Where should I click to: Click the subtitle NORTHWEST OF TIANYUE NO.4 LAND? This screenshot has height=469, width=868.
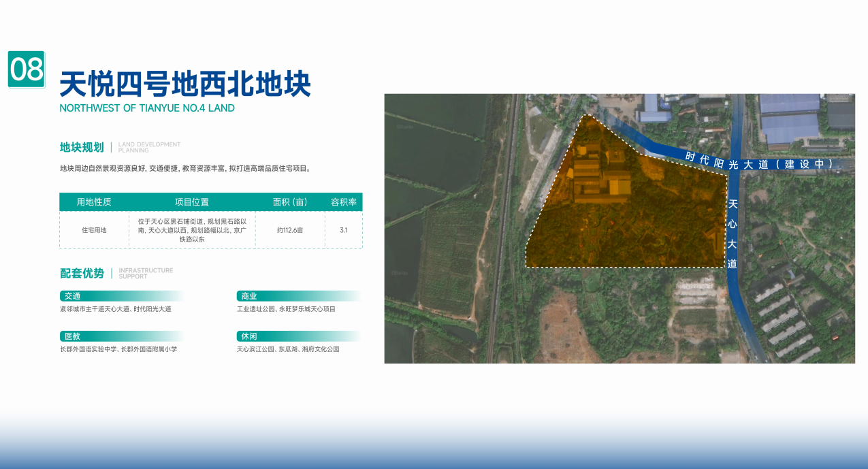pos(147,108)
